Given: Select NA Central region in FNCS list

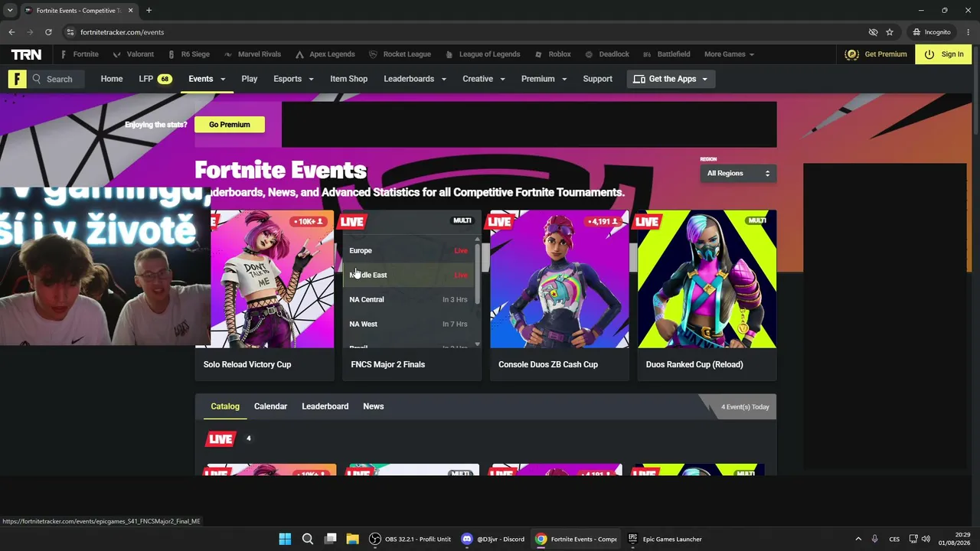Looking at the screenshot, I should coord(408,299).
